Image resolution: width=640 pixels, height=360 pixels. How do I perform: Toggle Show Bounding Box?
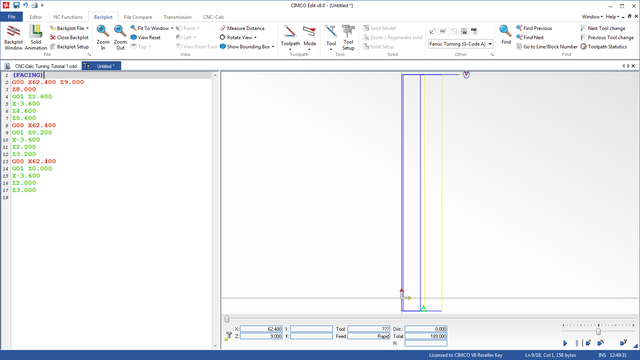pyautogui.click(x=247, y=47)
